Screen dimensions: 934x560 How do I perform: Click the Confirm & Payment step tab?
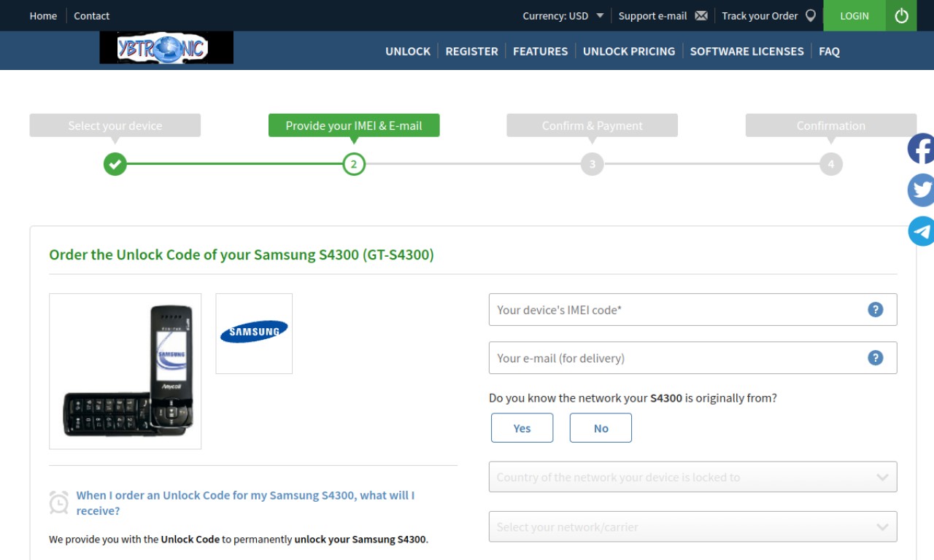593,125
